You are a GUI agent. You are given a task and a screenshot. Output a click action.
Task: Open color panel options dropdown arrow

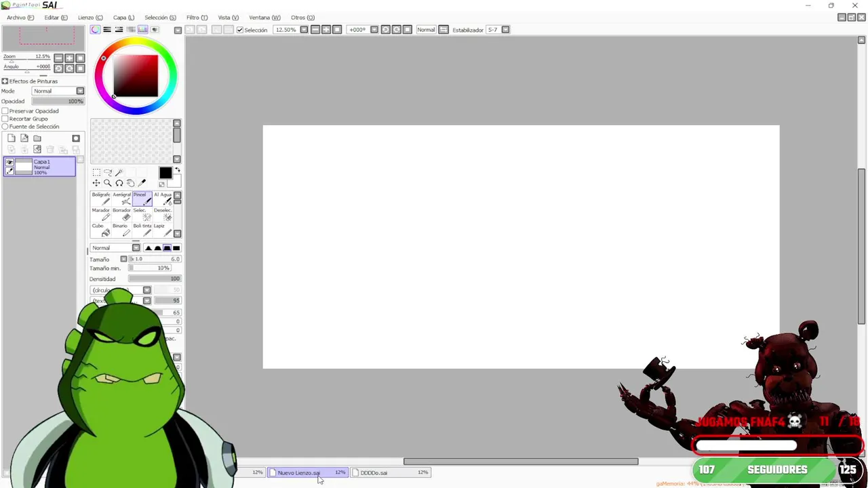178,30
